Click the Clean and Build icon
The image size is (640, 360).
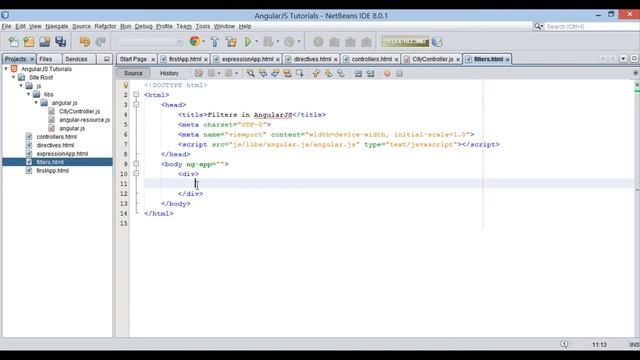tap(231, 42)
